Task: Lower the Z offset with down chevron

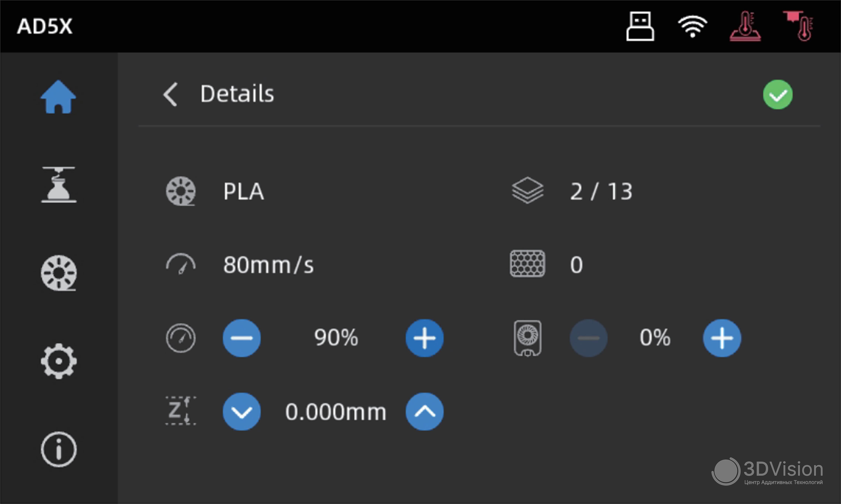Action: (x=242, y=412)
